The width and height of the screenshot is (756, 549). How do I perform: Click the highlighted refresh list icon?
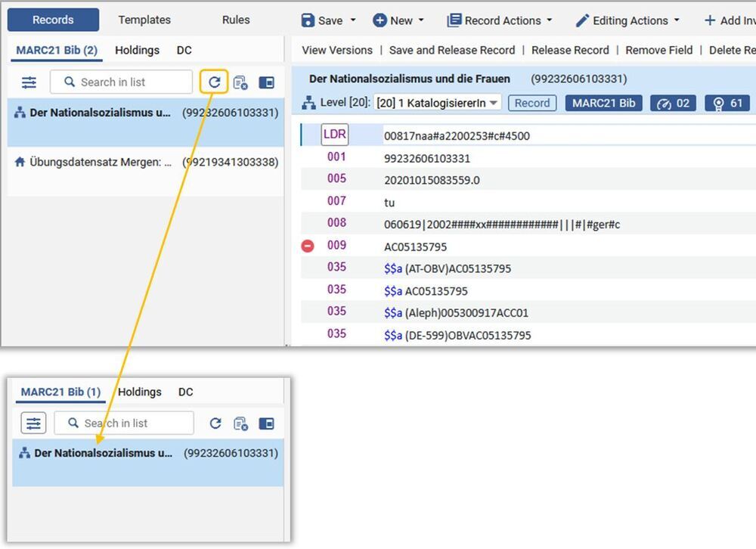(214, 82)
